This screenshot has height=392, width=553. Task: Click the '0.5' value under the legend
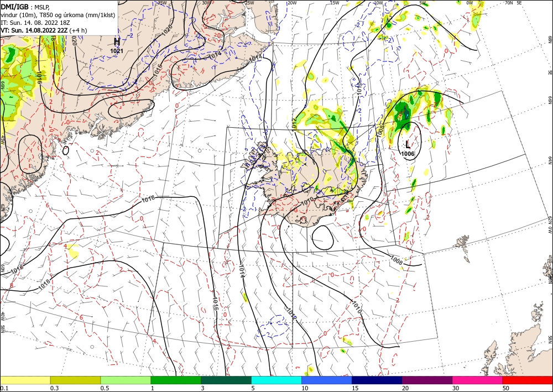tap(105, 388)
